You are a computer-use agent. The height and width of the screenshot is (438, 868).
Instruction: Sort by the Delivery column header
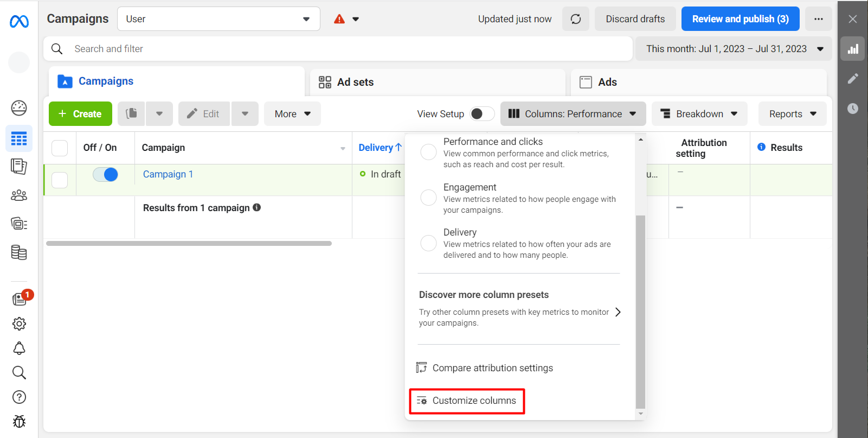tap(380, 148)
